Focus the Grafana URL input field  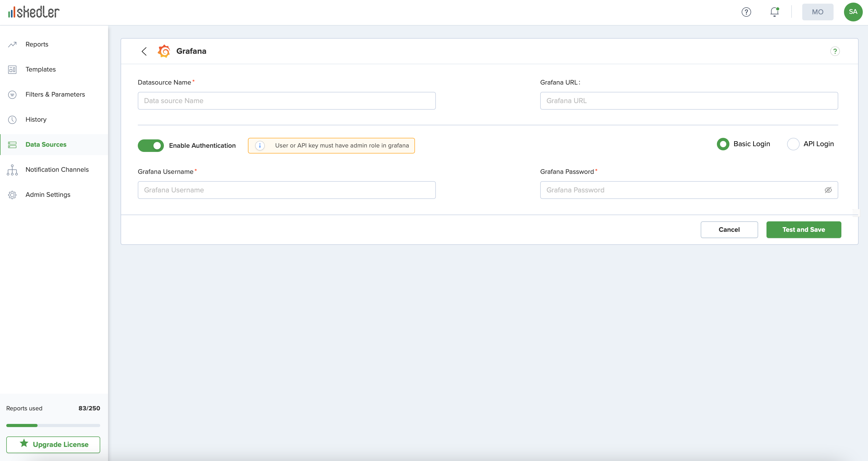(689, 101)
